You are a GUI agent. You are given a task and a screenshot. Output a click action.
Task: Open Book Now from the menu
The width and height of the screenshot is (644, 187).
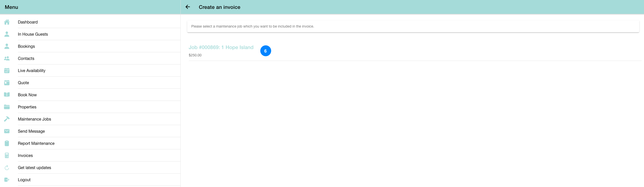pos(27,95)
